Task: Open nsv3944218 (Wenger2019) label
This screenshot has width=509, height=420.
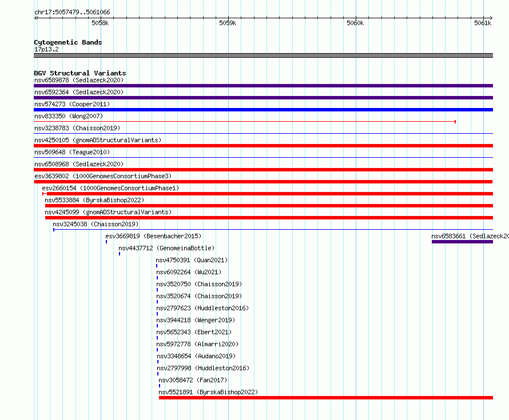Action: (x=196, y=320)
